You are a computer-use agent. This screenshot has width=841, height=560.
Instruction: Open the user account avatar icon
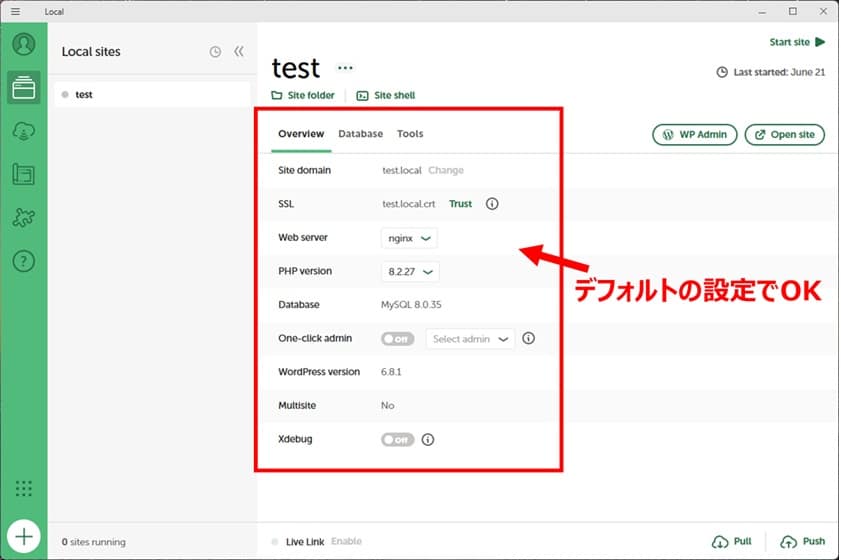24,44
